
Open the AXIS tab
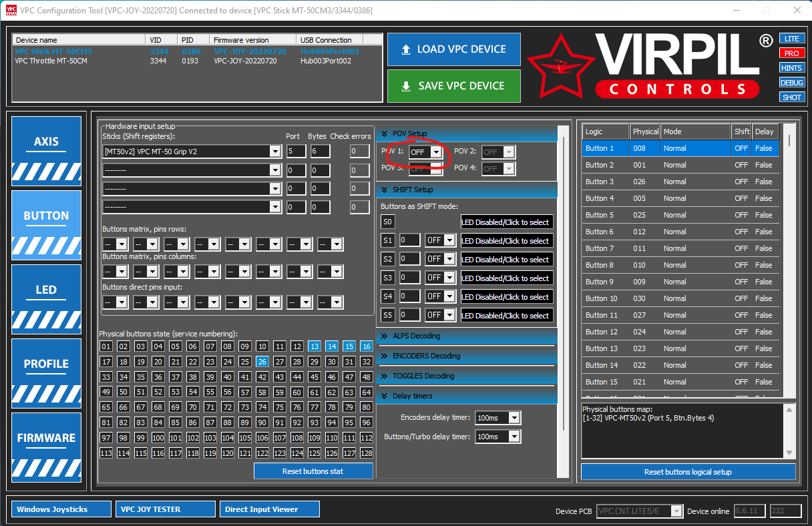point(47,150)
